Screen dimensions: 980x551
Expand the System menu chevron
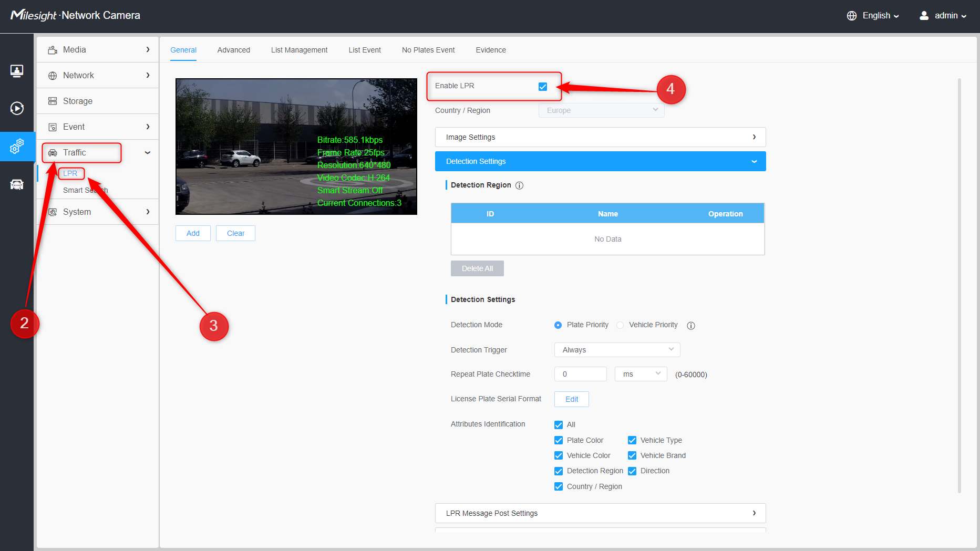(148, 212)
